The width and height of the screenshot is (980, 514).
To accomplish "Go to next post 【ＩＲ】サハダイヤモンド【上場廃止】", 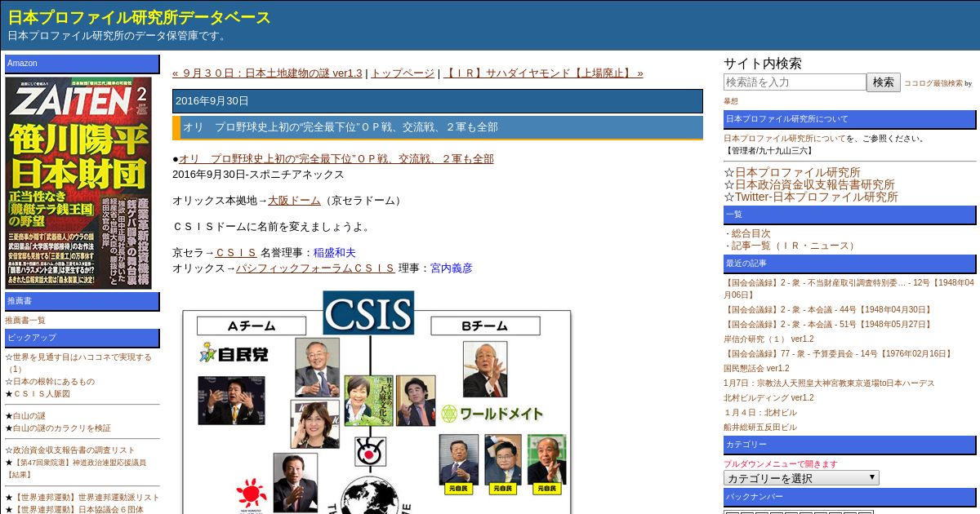I will (543, 73).
